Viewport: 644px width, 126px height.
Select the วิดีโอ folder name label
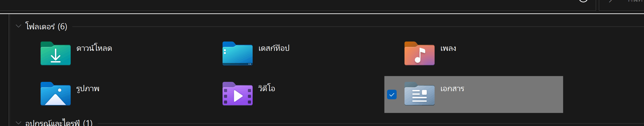click(x=267, y=88)
